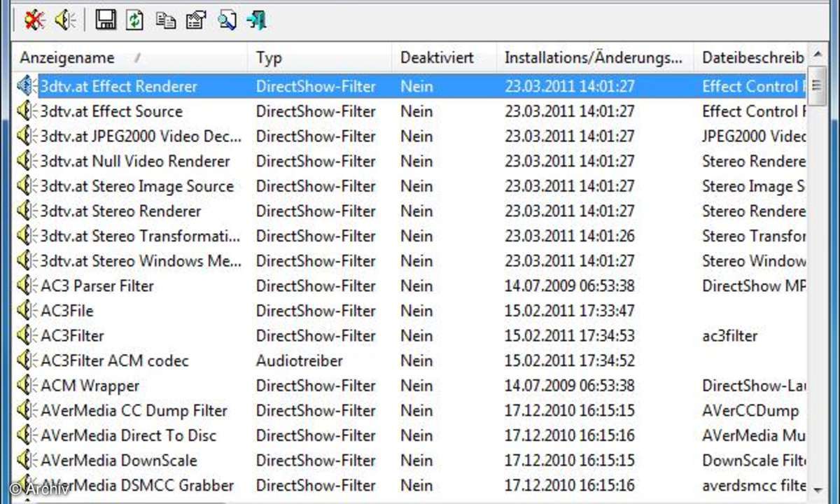Select the AVerMedia Direct To Disc entry
Image resolution: width=840 pixels, height=504 pixels.
pos(129,435)
